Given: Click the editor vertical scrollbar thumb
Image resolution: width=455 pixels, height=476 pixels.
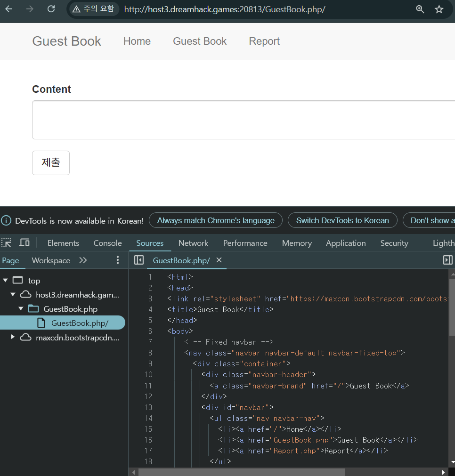Looking at the screenshot, I should click(452, 307).
